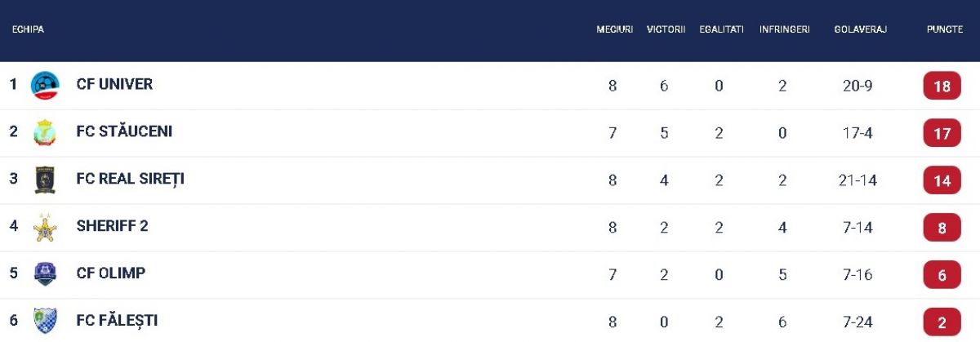Click the MECIURI column header
The width and height of the screenshot is (980, 342).
[614, 29]
